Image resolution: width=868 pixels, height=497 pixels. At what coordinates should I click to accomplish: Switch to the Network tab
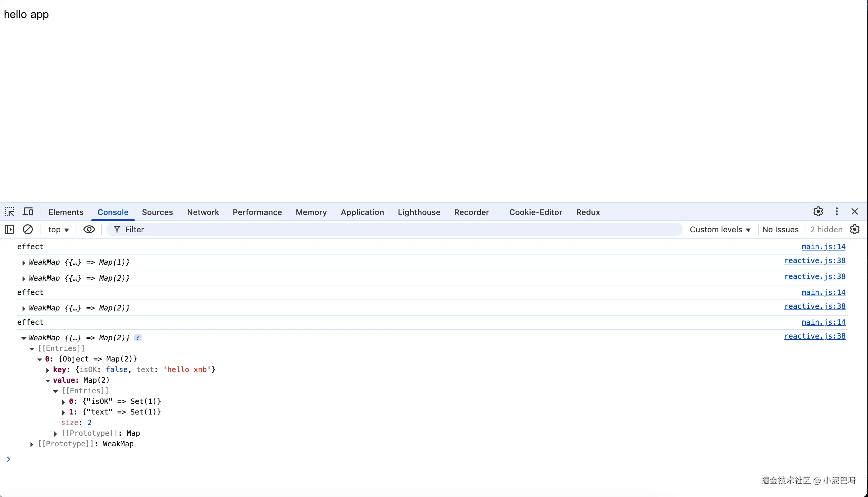pyautogui.click(x=203, y=212)
